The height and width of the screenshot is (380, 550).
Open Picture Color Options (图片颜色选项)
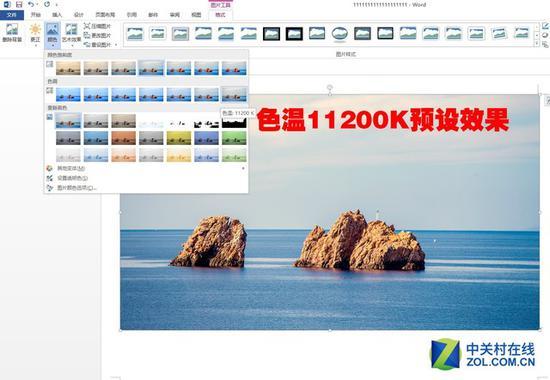pos(146,188)
